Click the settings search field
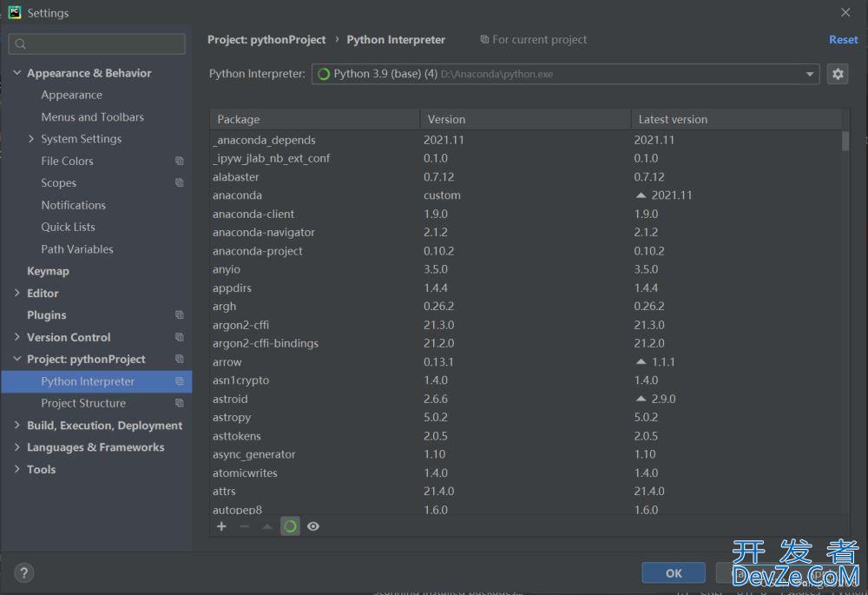868x595 pixels. tap(97, 43)
